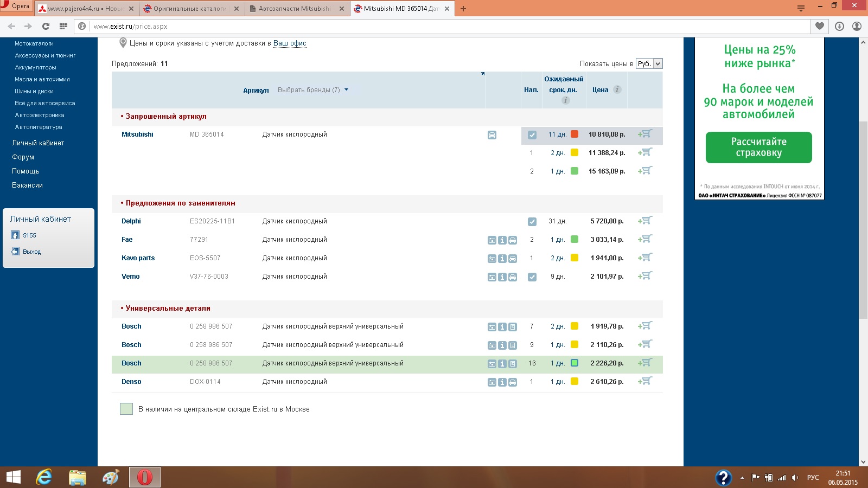Add the 10 810,08 р. Mitsubishi offer to cart
The width and height of the screenshot is (868, 488).
tap(645, 134)
